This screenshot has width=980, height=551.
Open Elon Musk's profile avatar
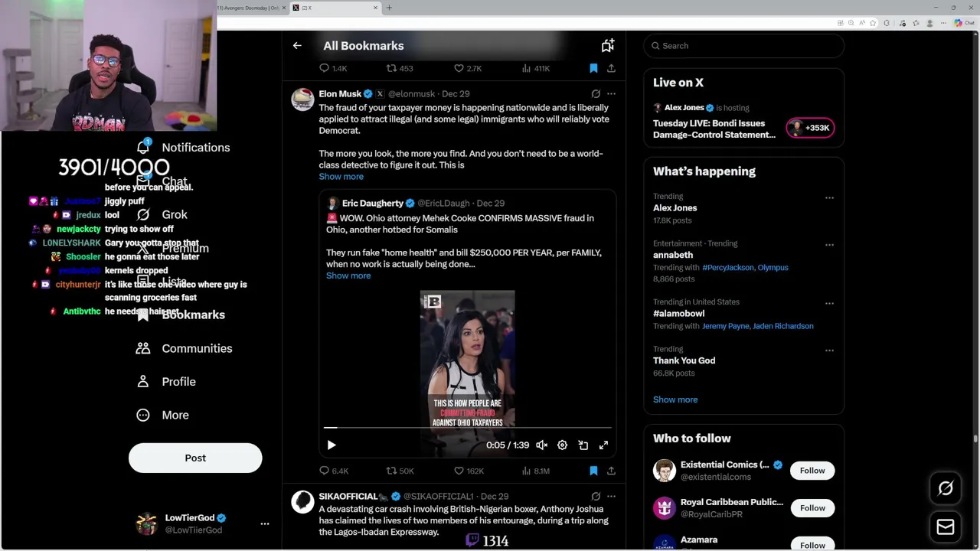302,99
